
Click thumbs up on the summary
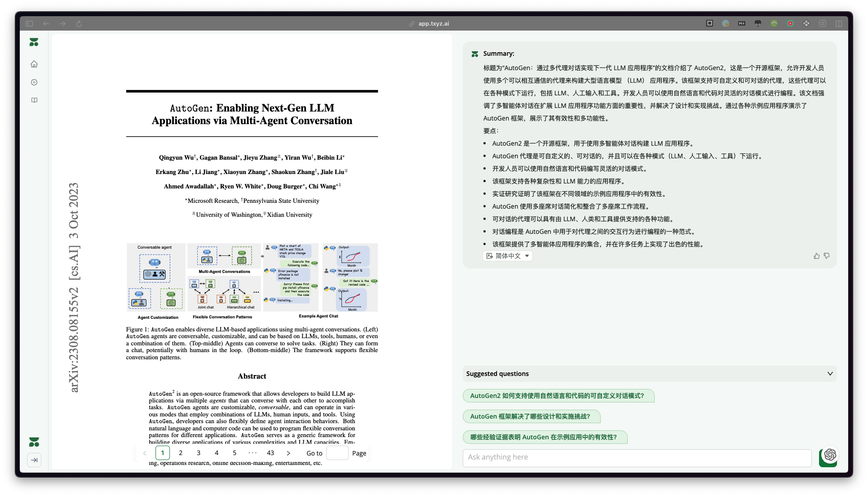point(816,256)
